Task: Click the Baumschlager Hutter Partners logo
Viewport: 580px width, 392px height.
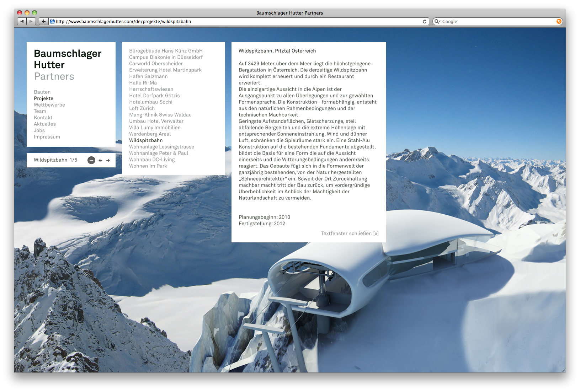Action: coord(68,65)
